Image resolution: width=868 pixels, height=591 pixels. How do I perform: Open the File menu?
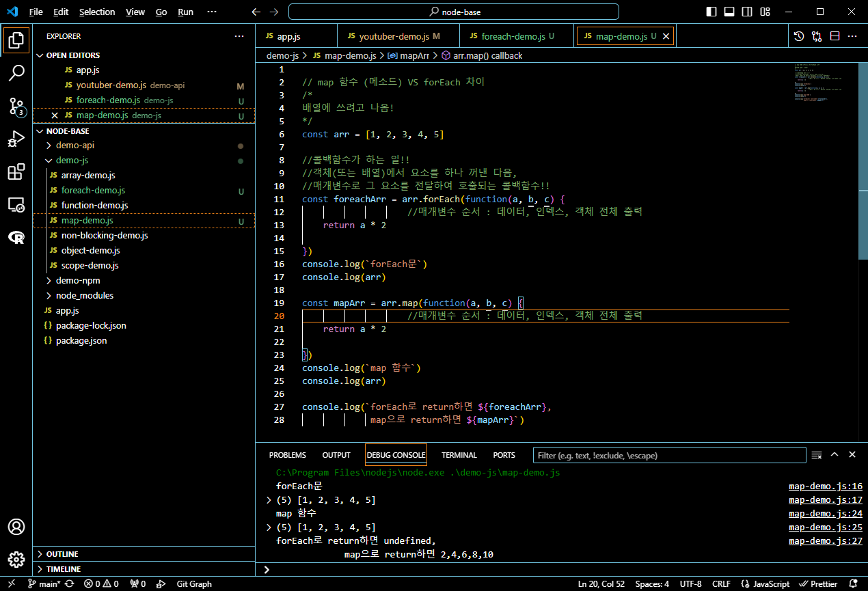(x=36, y=12)
